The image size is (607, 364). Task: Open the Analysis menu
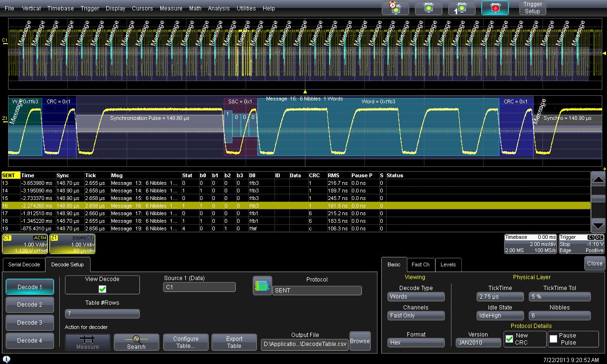pyautogui.click(x=219, y=8)
